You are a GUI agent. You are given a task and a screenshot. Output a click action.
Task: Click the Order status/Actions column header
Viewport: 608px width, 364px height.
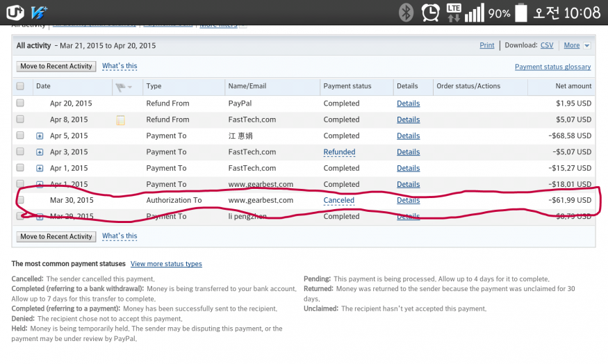468,86
